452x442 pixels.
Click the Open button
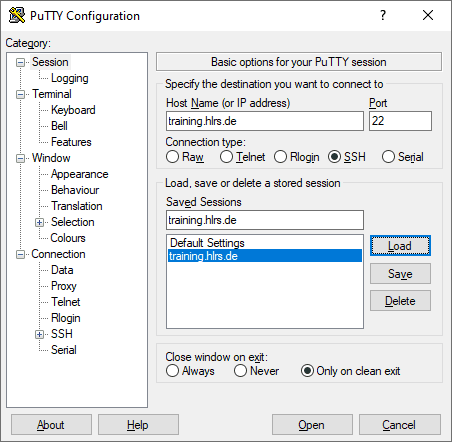(312, 425)
